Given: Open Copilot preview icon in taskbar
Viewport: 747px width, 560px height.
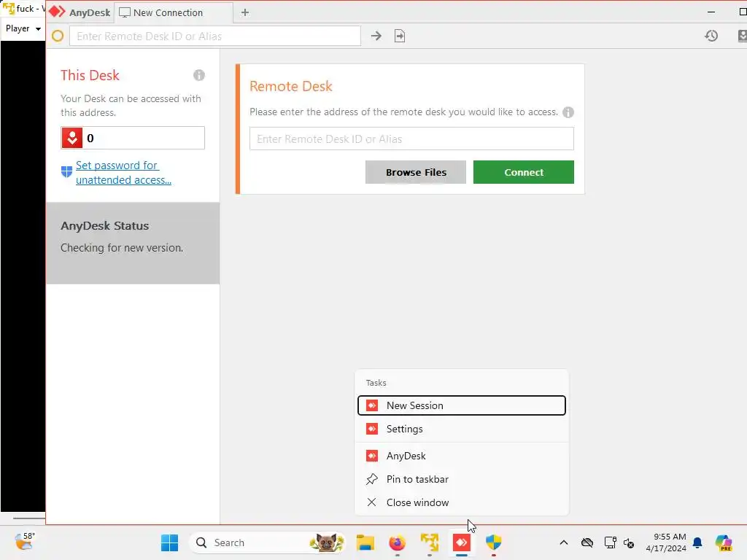Looking at the screenshot, I should tap(724, 542).
